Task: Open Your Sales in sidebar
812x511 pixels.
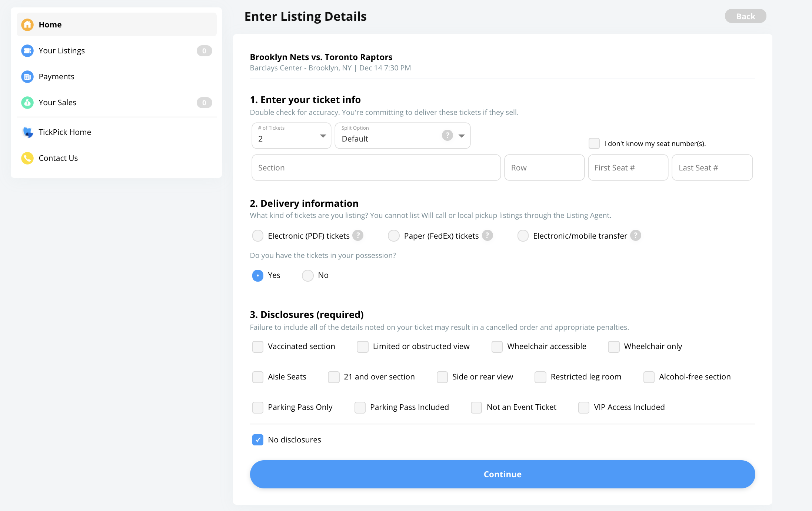Action: click(57, 102)
